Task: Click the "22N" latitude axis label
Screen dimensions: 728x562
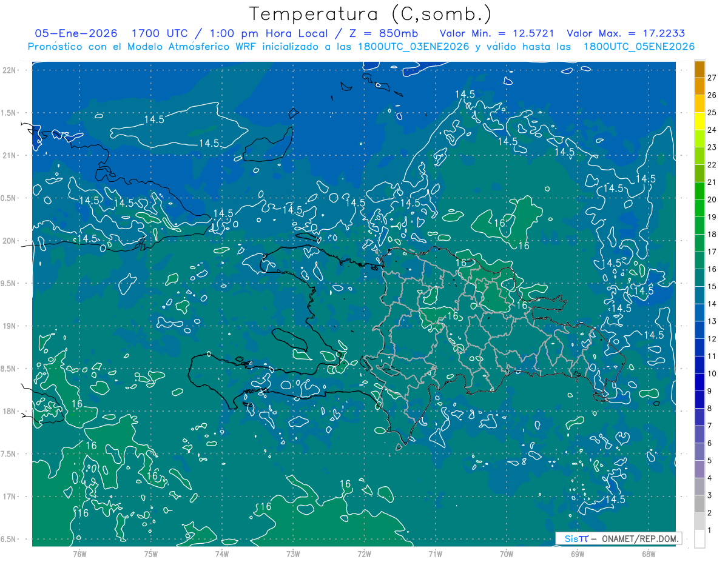Action: point(10,70)
